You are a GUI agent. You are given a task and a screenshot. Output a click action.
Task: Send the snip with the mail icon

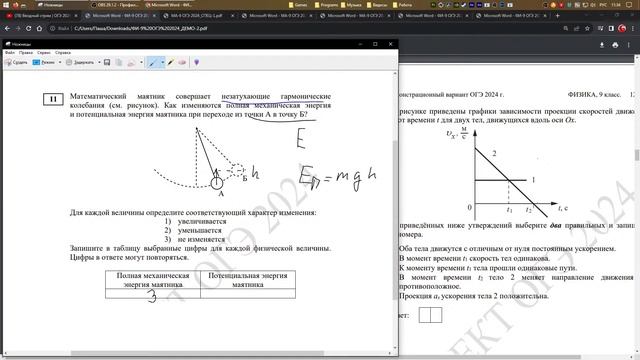[131, 62]
